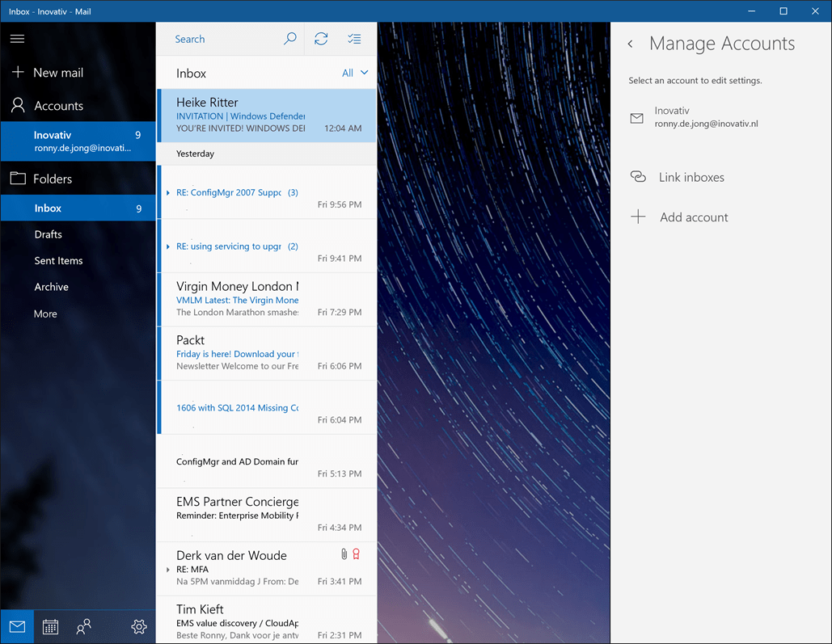The width and height of the screenshot is (832, 644).
Task: Open the All messages filter dropdown
Action: [356, 73]
